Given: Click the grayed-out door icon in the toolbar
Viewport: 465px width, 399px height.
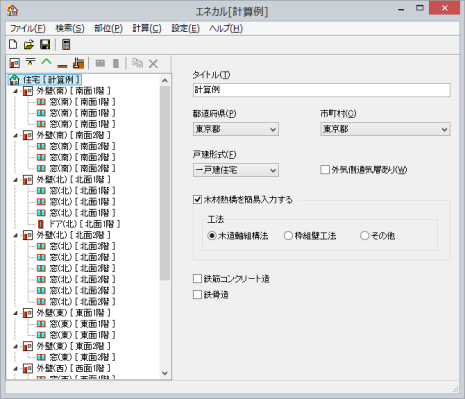Looking at the screenshot, I should point(116,63).
